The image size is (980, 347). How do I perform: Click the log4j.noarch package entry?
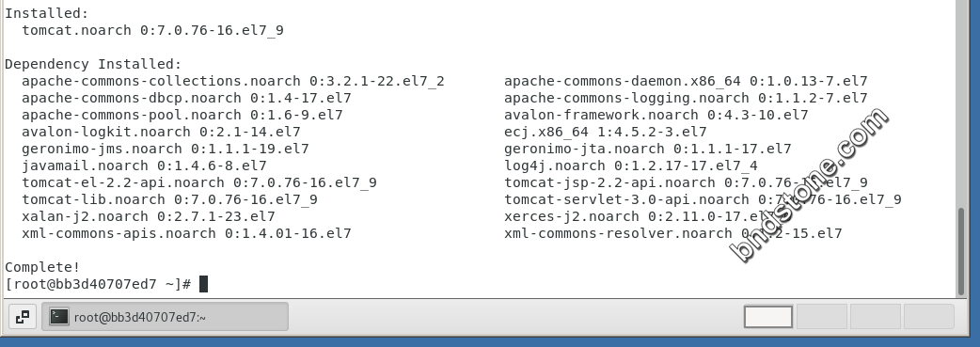(x=631, y=166)
